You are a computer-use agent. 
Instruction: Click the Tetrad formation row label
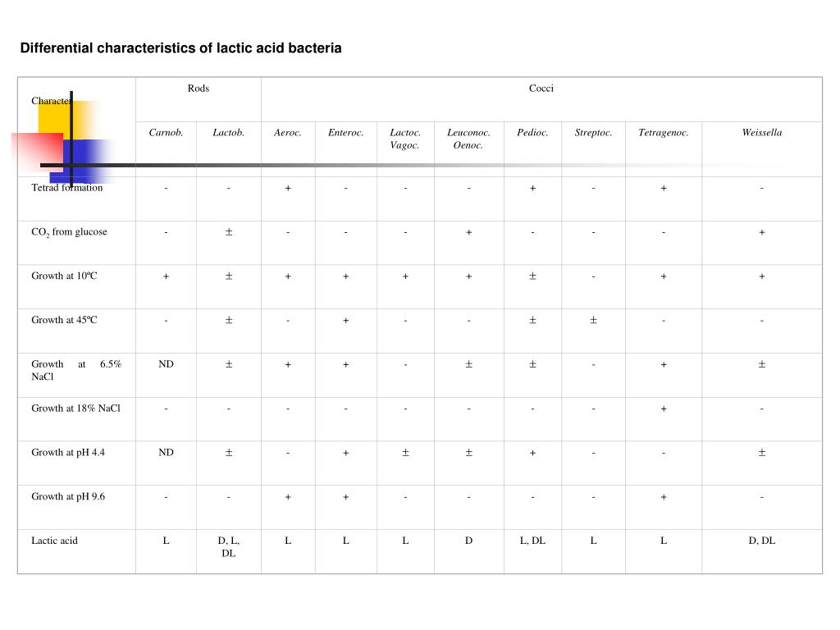pyautogui.click(x=67, y=188)
